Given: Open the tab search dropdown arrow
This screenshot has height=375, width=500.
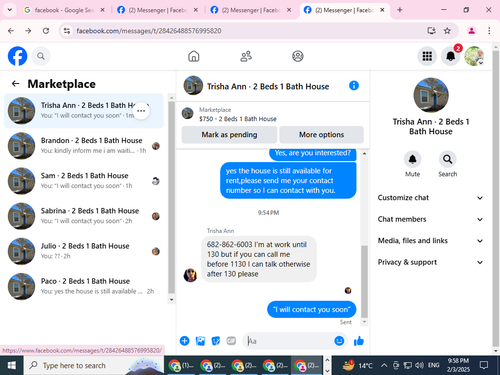Looking at the screenshot, I should point(10,10).
